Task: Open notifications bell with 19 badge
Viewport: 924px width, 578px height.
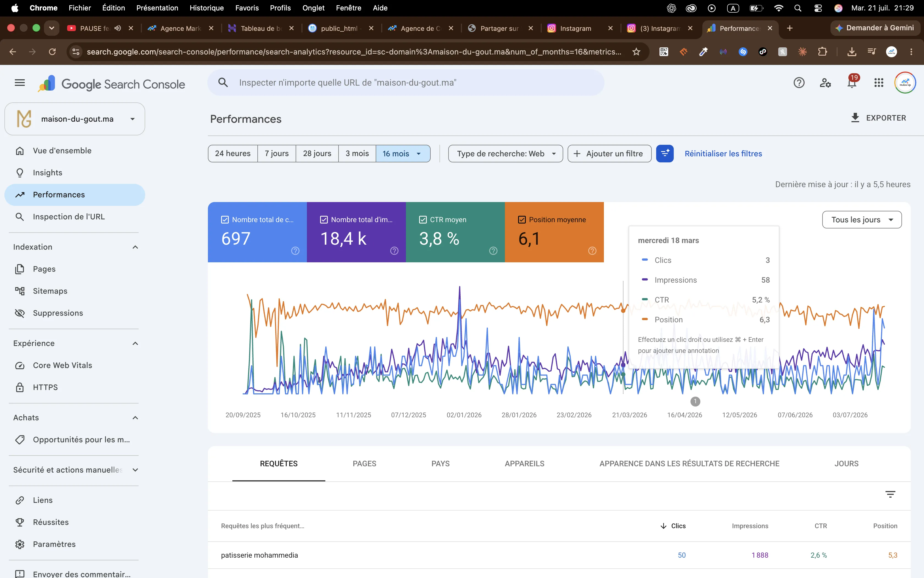Action: 852,82
